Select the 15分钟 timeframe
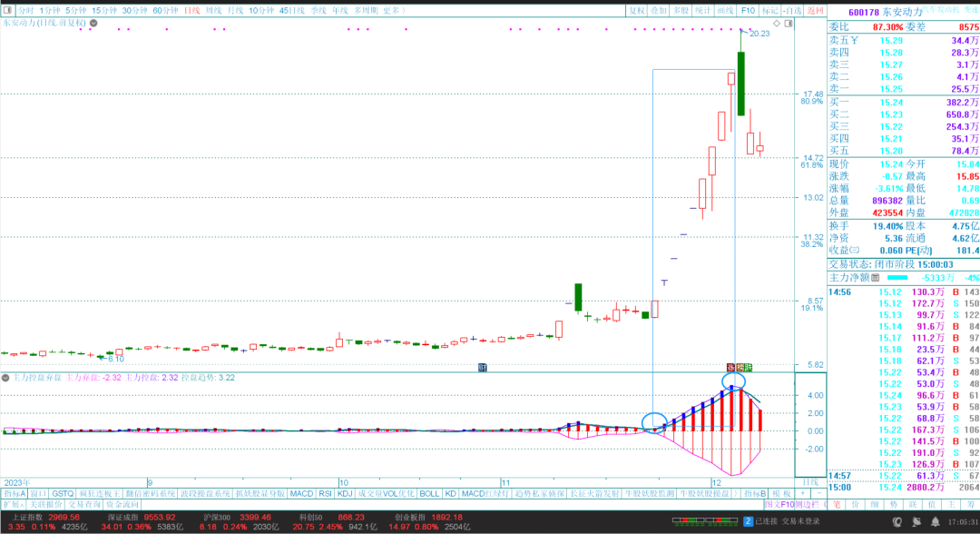 point(103,10)
